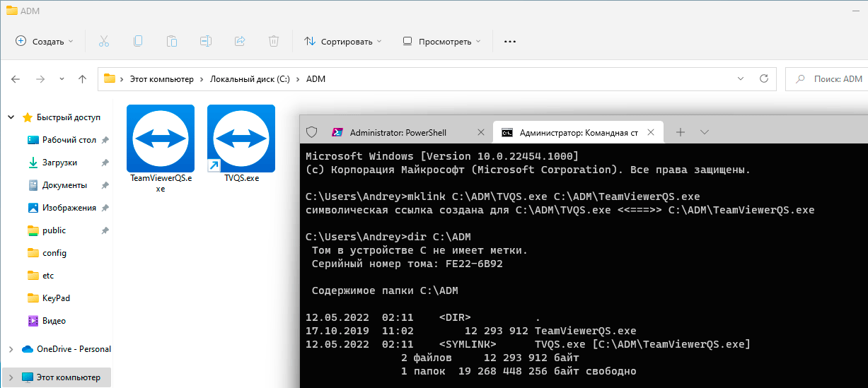This screenshot has height=388, width=868.
Task: Click the pin icon next to Документы
Action: (x=105, y=185)
